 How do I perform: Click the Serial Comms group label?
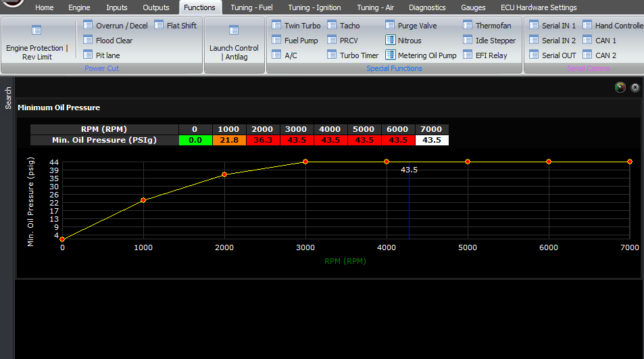588,68
